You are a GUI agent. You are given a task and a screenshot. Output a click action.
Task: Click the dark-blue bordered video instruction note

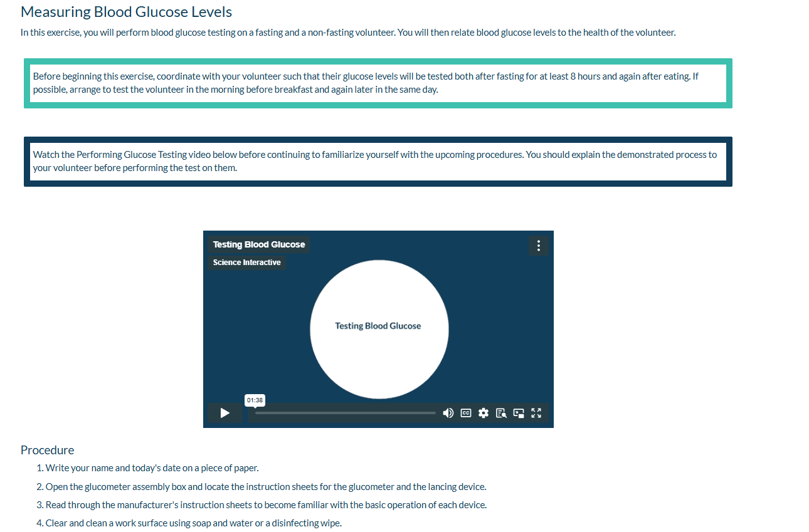coord(378,162)
